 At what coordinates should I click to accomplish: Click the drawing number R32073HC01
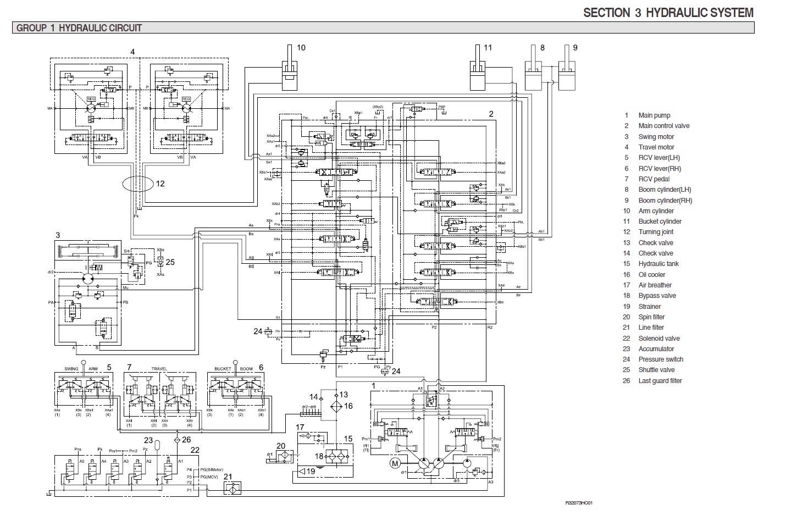[579, 503]
